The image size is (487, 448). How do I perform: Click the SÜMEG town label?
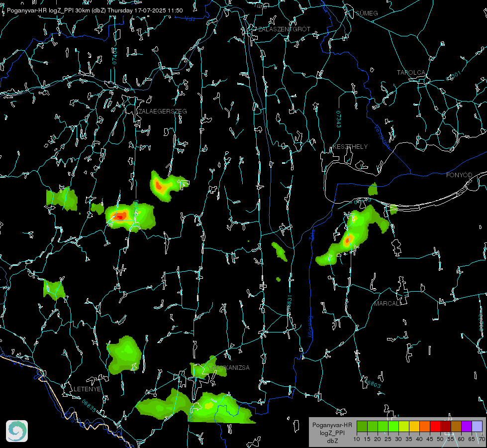click(367, 13)
